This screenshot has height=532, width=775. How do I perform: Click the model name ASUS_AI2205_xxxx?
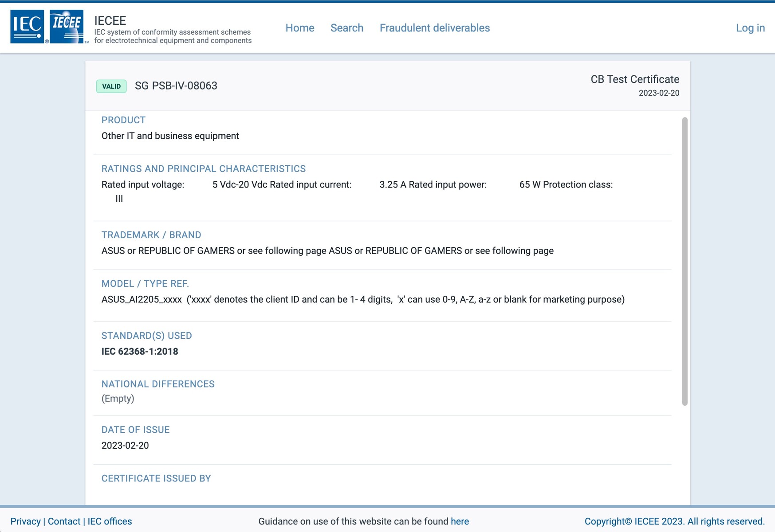coord(142,300)
